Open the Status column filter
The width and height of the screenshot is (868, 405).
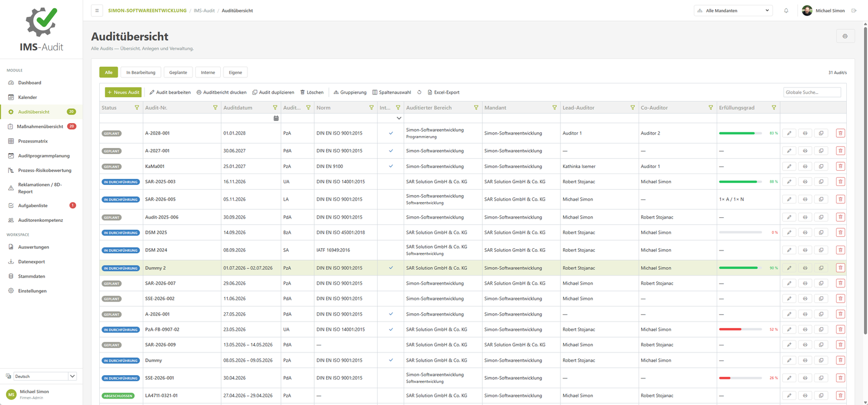[137, 108]
